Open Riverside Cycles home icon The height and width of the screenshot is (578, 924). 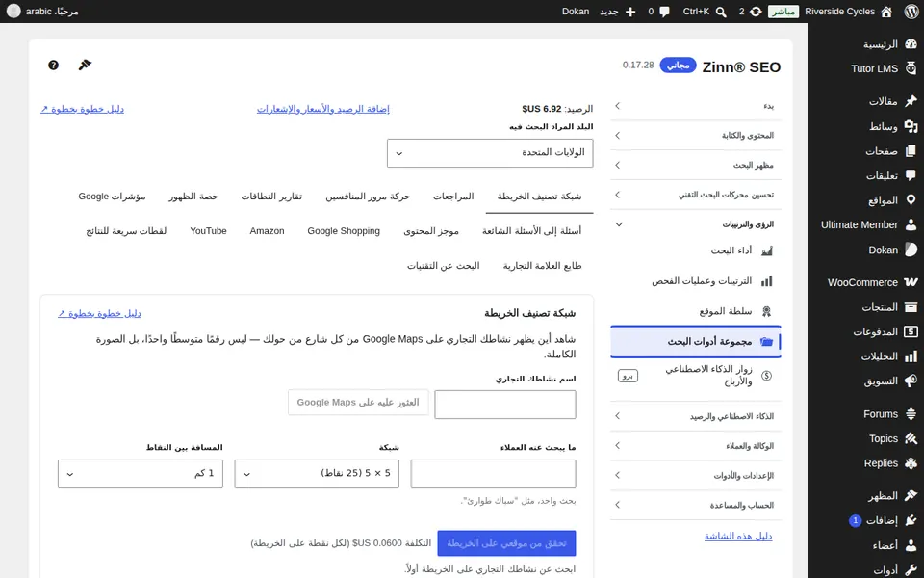tap(886, 12)
